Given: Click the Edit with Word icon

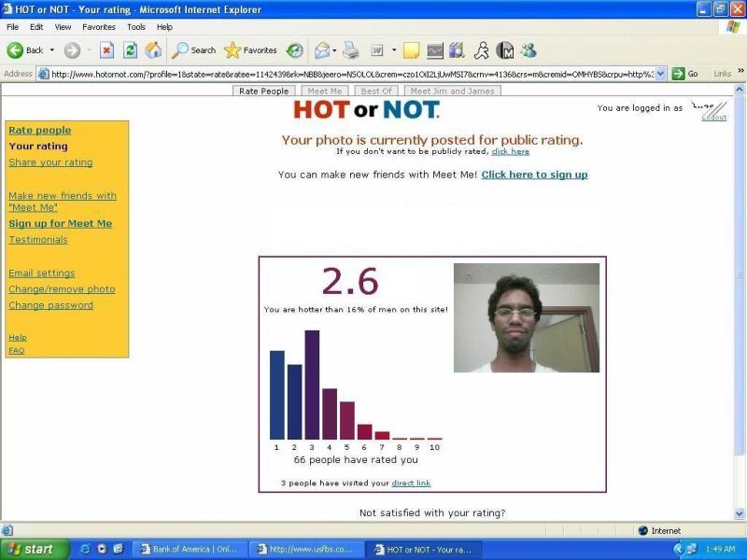Looking at the screenshot, I should pyautogui.click(x=377, y=50).
